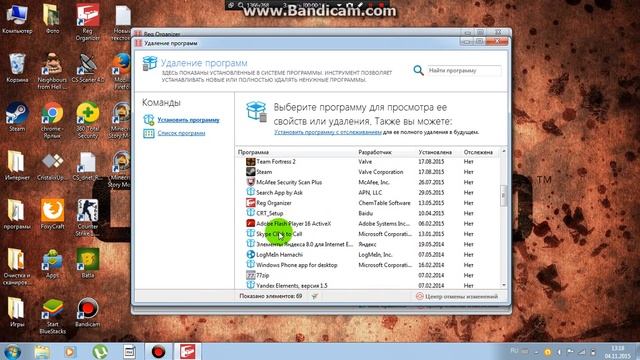Select Windows Phone app for desktop row
The height and width of the screenshot is (360, 640).
368,265
